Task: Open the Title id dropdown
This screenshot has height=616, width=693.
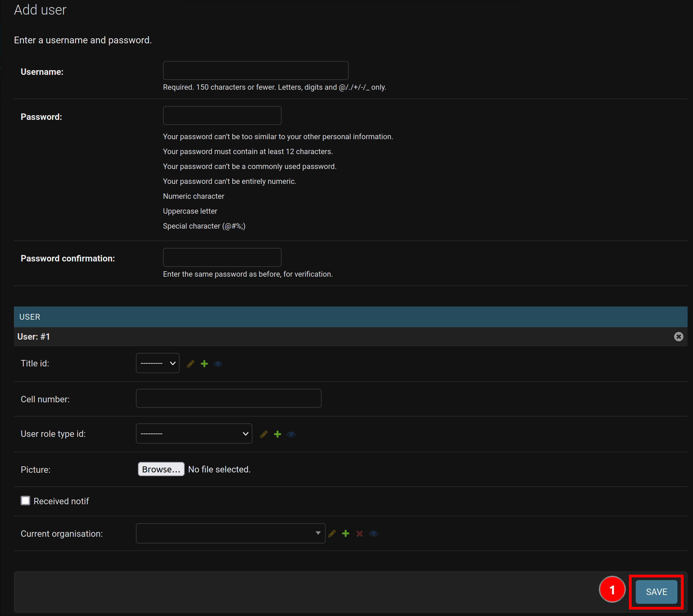Action: pos(158,363)
